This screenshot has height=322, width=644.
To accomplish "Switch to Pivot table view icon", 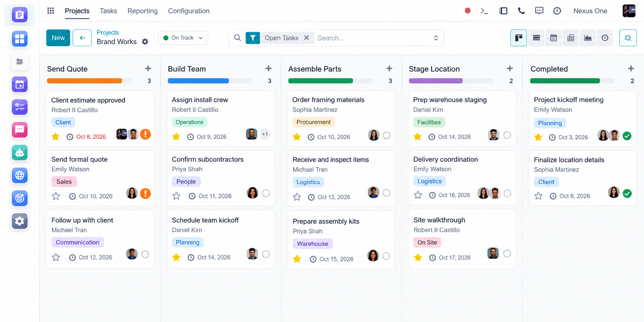I will [571, 38].
